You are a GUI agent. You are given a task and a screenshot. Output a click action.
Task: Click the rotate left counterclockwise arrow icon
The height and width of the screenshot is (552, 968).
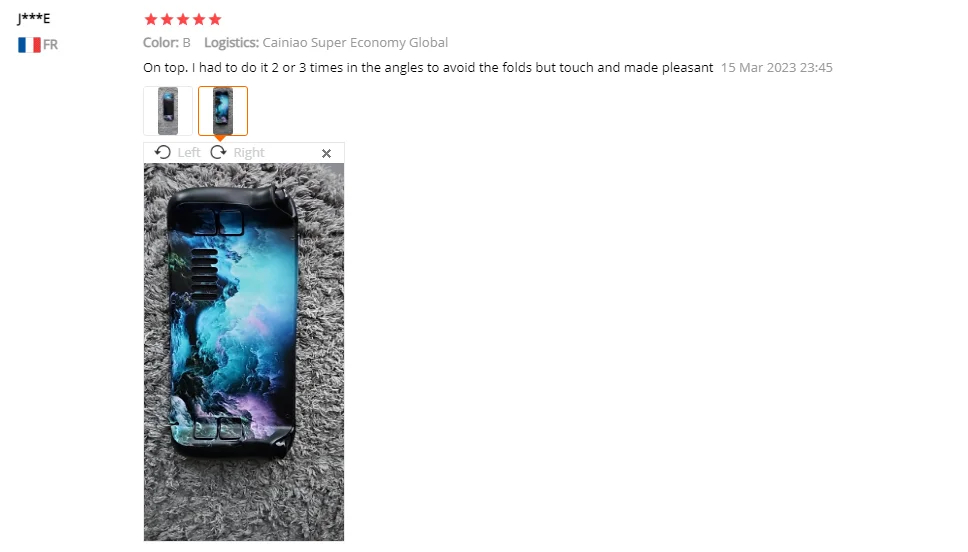(162, 153)
